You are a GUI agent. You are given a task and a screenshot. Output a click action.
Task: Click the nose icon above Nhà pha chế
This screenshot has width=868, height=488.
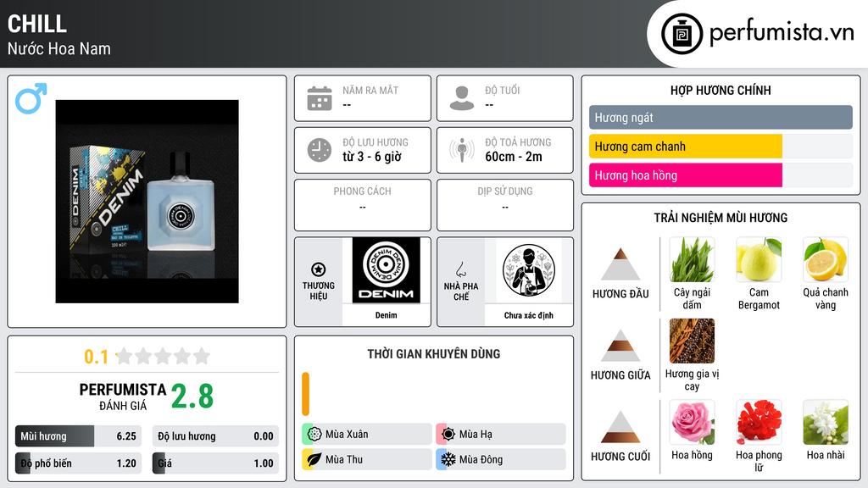point(460,269)
